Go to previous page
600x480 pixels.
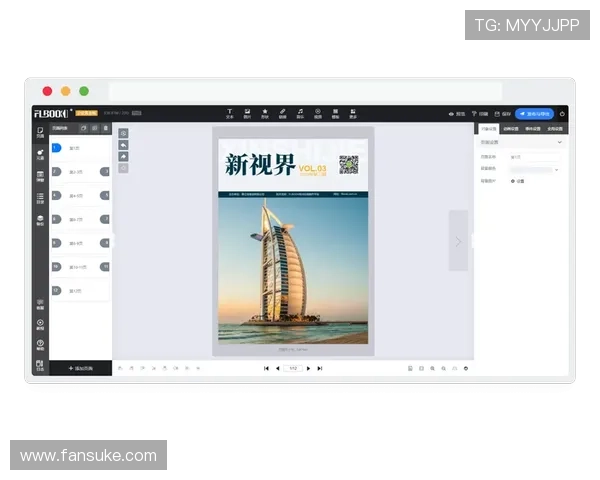277,368
